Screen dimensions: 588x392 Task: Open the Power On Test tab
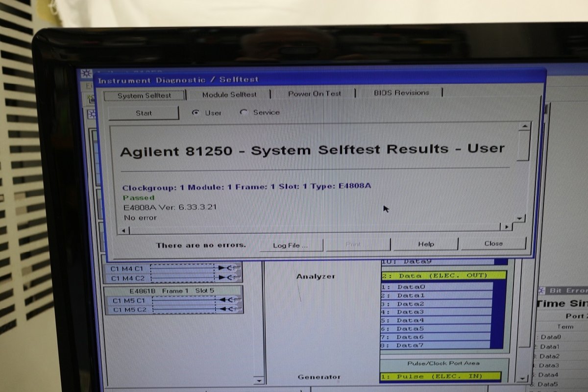(x=314, y=93)
